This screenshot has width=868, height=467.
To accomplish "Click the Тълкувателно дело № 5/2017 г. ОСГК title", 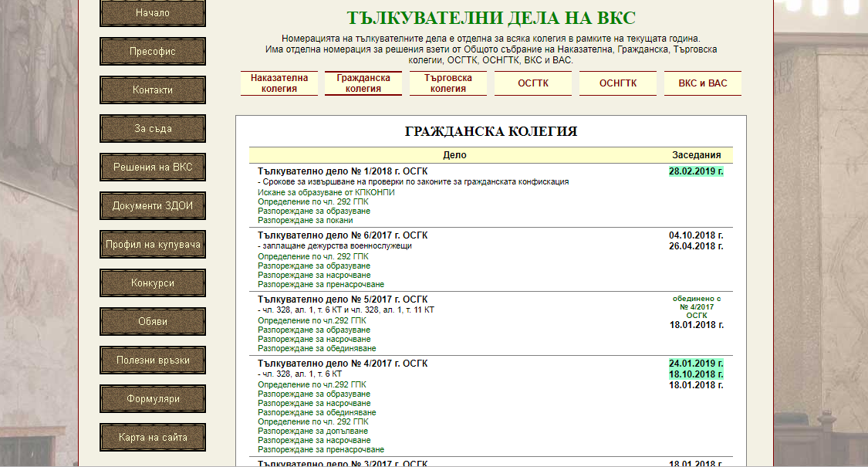I will [343, 299].
